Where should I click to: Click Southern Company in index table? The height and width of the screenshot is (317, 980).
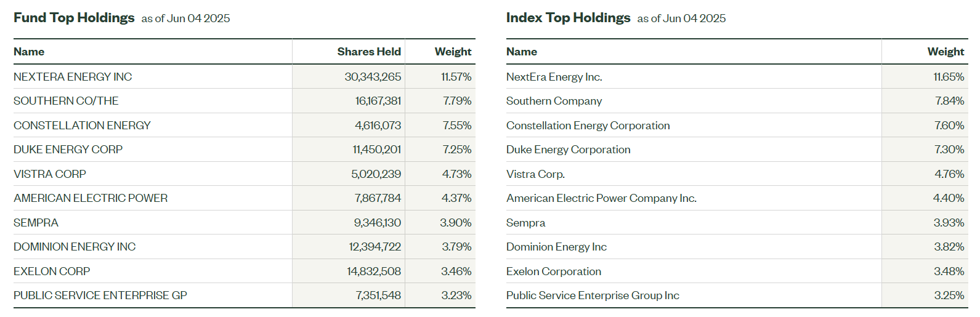554,101
